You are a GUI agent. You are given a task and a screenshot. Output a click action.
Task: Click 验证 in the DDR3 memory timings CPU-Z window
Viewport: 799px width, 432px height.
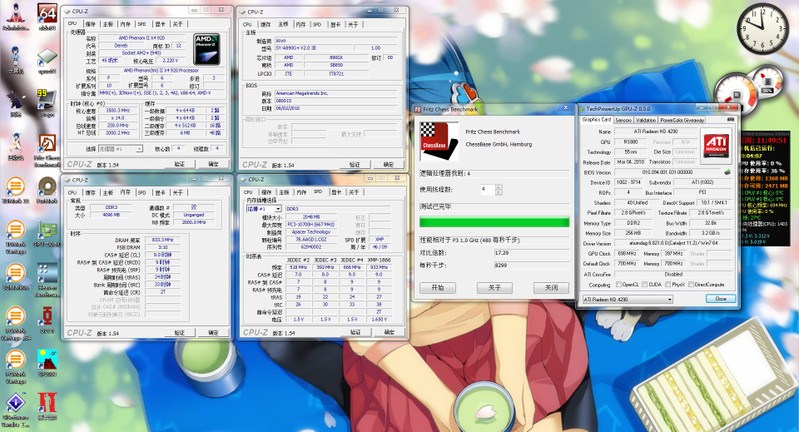pos(180,333)
